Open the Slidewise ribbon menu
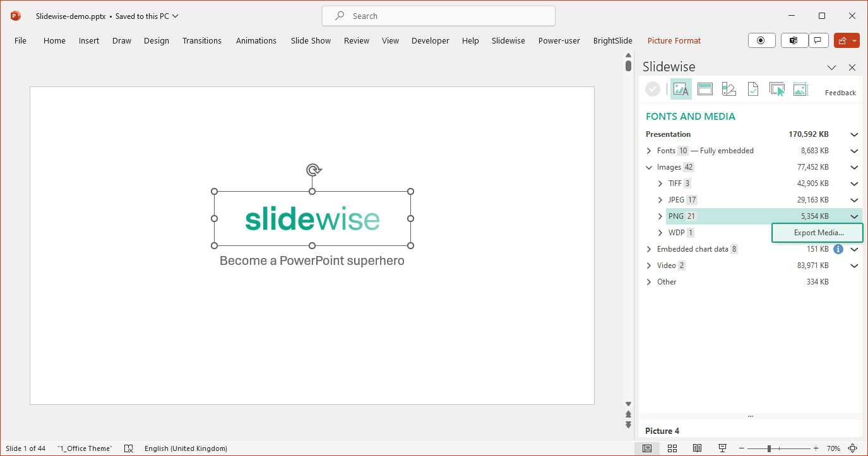868x456 pixels. pyautogui.click(x=508, y=40)
